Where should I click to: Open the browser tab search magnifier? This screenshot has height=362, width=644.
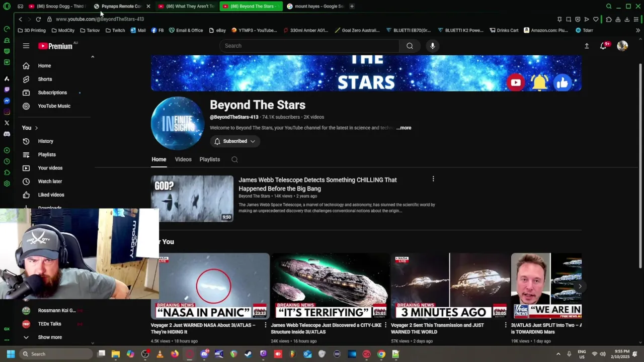tap(609, 7)
